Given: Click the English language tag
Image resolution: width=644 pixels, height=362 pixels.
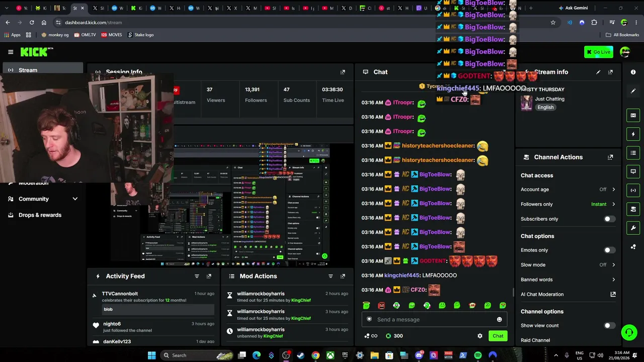Looking at the screenshot, I should (x=545, y=107).
